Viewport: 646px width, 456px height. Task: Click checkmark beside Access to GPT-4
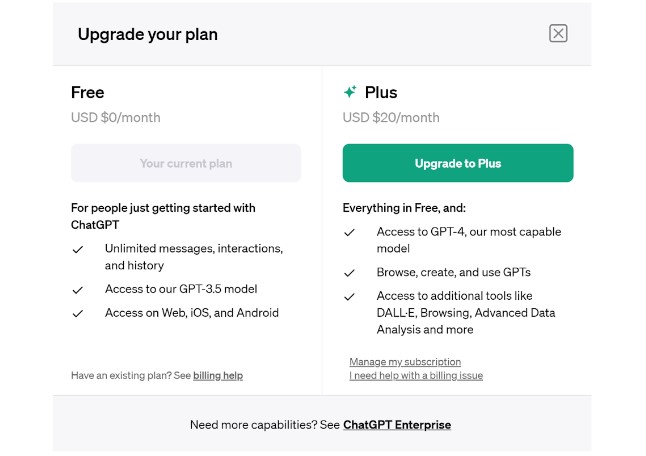(349, 232)
